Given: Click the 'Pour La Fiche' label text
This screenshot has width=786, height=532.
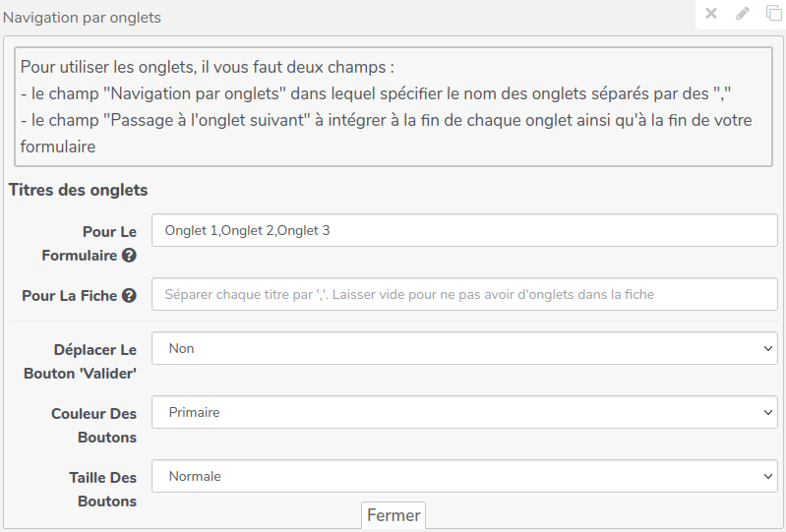Looking at the screenshot, I should (70, 295).
